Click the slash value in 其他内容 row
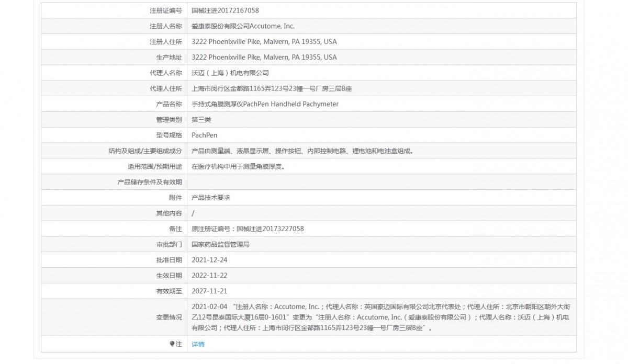Image resolution: width=628 pixels, height=364 pixels. tap(193, 213)
